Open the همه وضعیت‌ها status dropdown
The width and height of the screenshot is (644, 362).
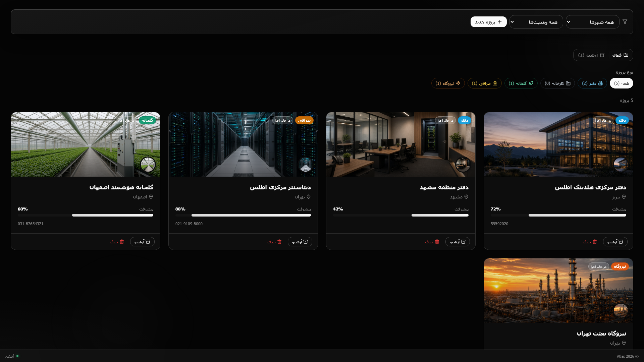(x=536, y=22)
